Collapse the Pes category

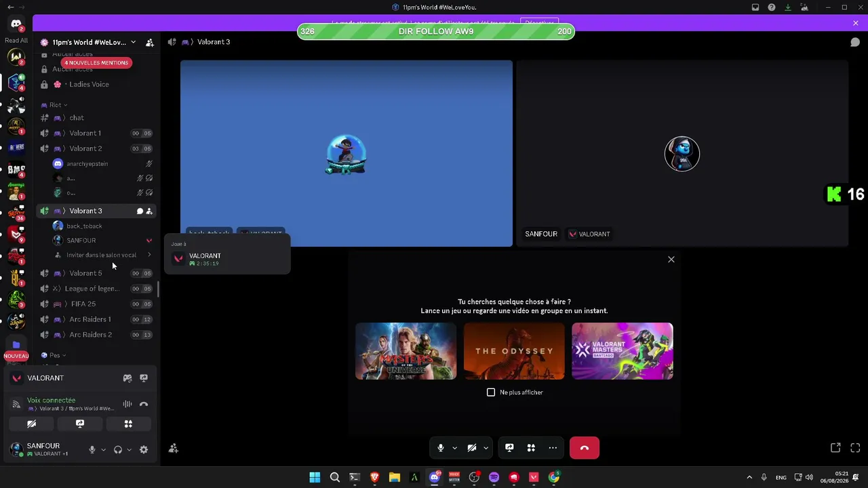tap(54, 355)
